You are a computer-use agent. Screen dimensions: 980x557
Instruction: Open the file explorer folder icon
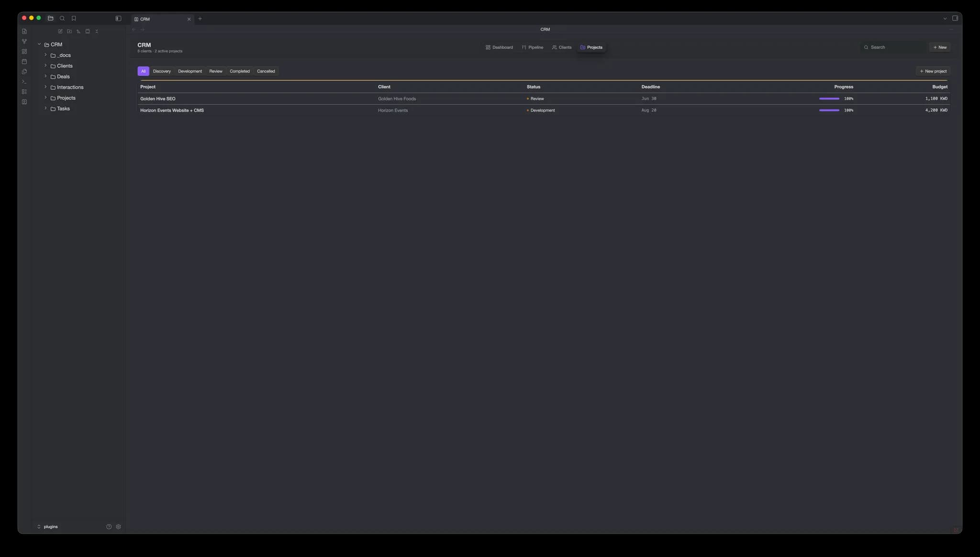tap(50, 18)
